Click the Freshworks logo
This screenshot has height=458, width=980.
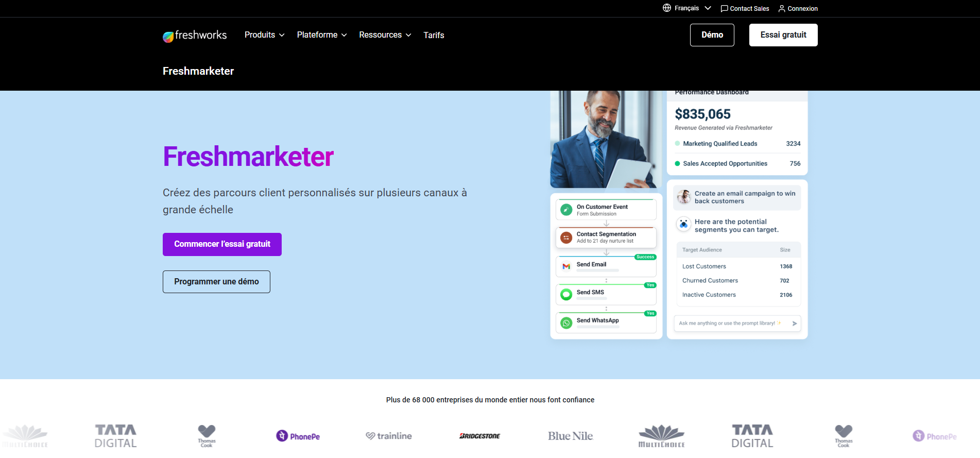click(x=195, y=35)
